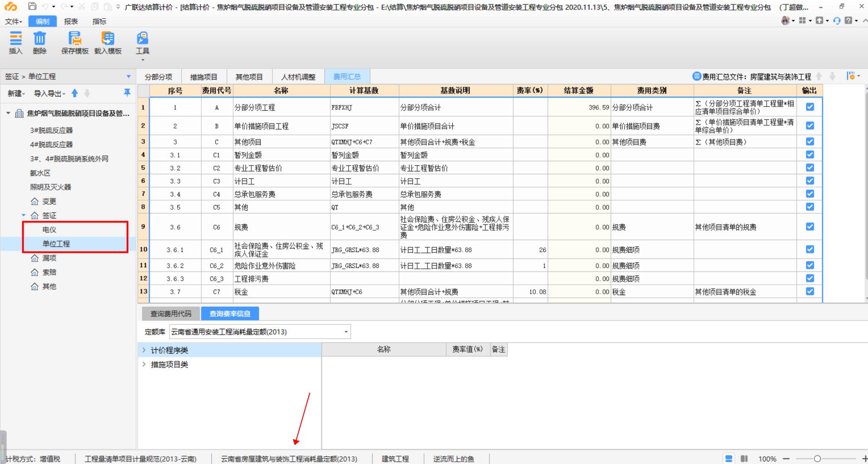868x464 pixels.
Task: Click the 删除 (Delete) trash icon
Action: tap(40, 39)
